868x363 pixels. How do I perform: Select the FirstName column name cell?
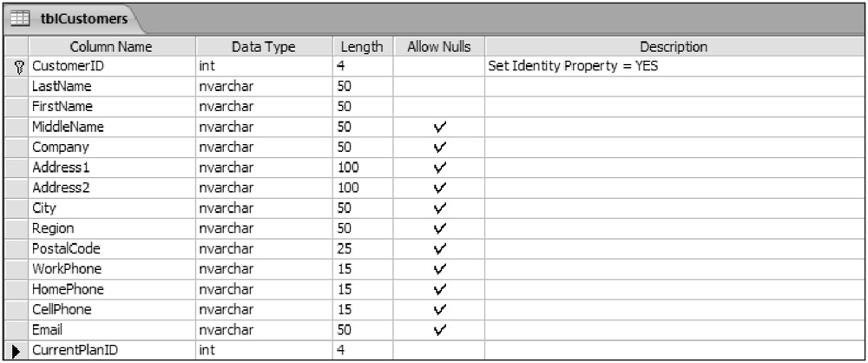pos(112,107)
